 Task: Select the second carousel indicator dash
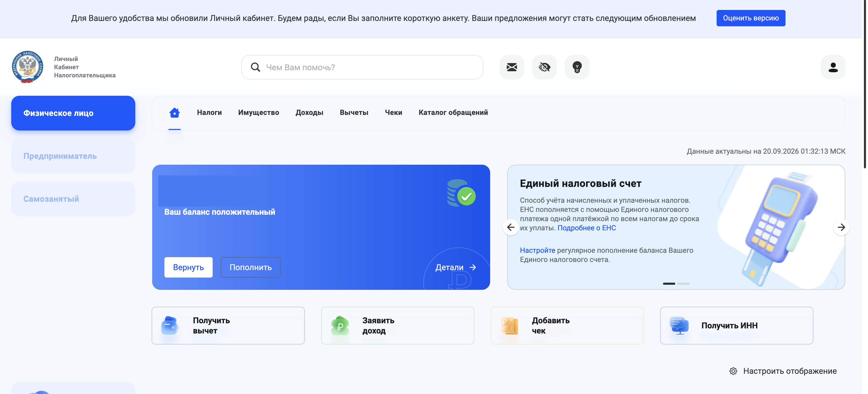683,283
